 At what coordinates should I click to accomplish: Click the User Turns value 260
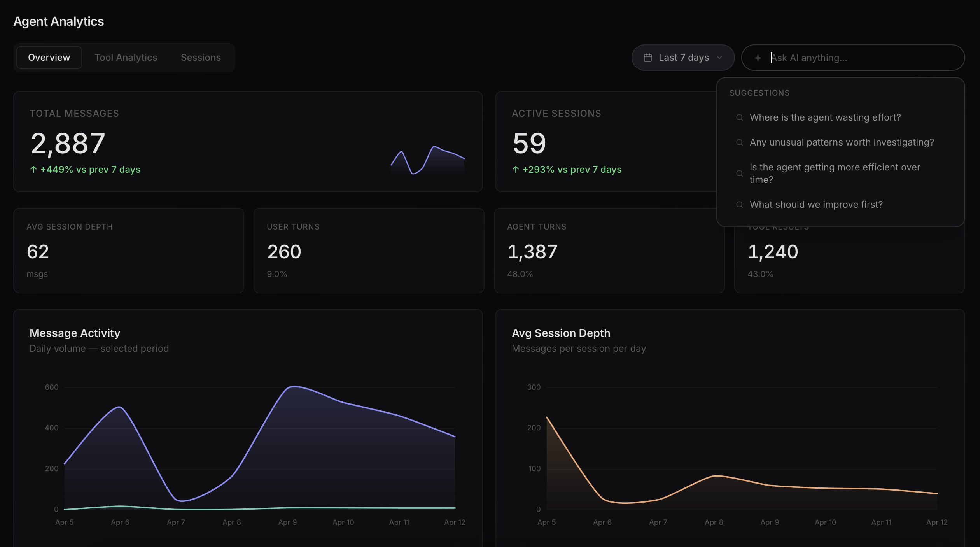click(284, 252)
